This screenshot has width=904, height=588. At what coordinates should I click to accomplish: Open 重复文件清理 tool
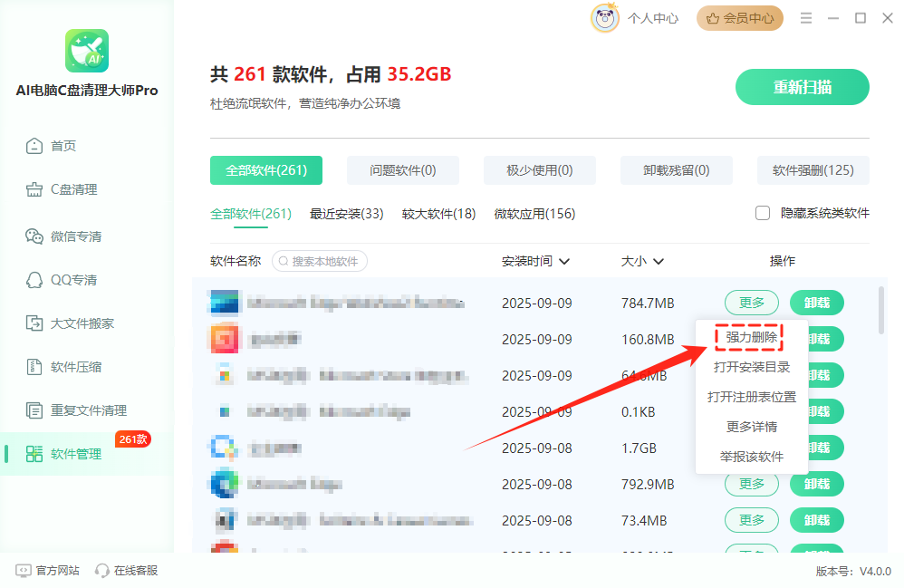click(76, 410)
